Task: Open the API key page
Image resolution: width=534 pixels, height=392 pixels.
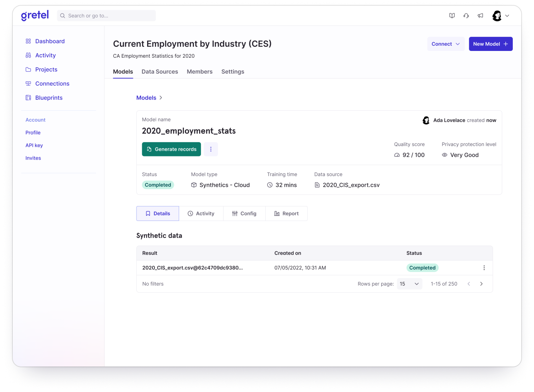Action: pos(34,145)
